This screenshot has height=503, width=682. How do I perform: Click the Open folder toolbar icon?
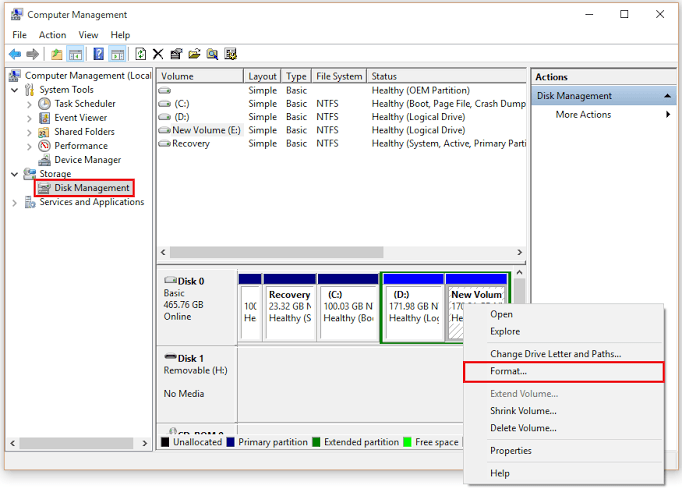click(194, 54)
